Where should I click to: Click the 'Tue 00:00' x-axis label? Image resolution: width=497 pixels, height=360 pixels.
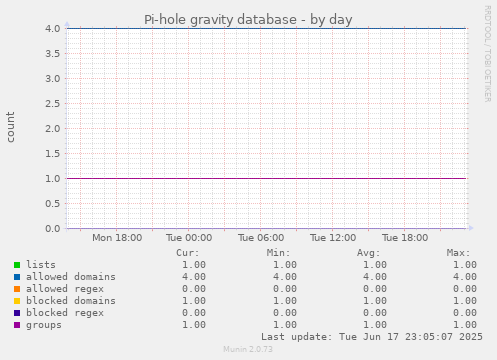pos(189,238)
